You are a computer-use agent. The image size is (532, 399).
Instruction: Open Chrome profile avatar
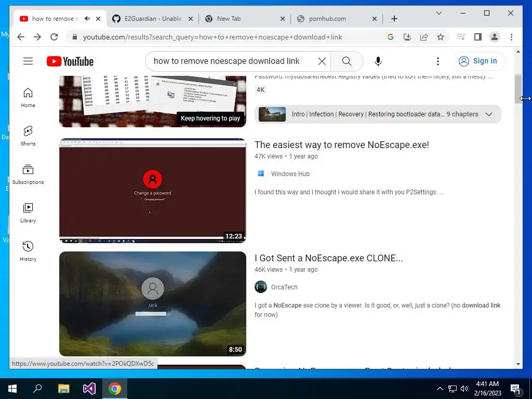[495, 37]
